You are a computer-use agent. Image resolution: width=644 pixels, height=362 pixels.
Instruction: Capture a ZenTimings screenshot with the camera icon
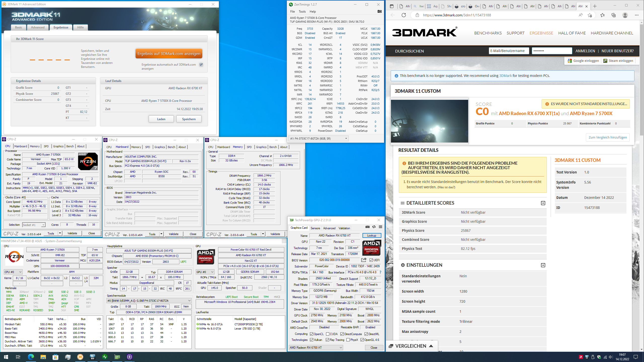(380, 12)
